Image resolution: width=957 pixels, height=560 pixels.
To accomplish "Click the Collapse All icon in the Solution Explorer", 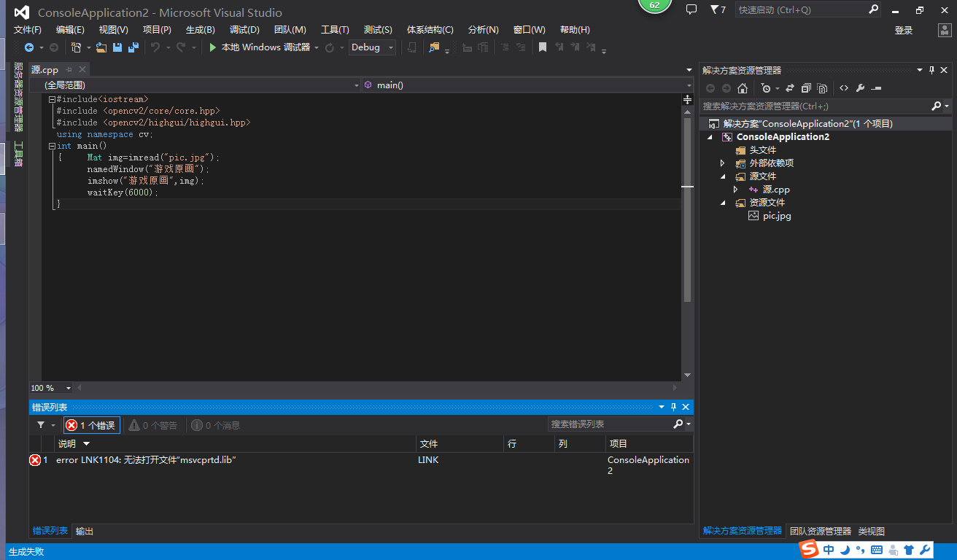I will (x=806, y=88).
